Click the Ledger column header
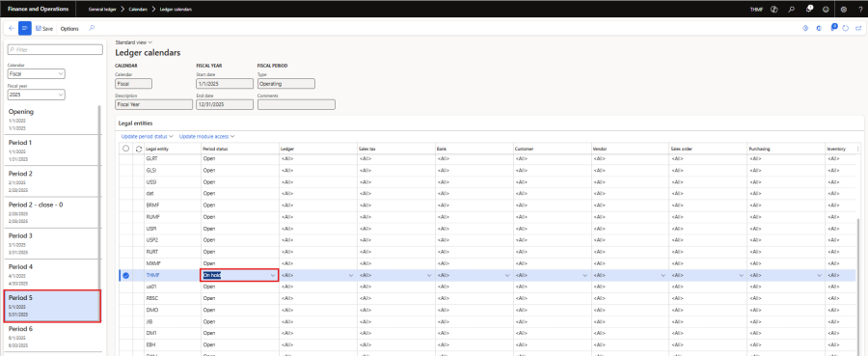The width and height of the screenshot is (868, 356). [317, 149]
